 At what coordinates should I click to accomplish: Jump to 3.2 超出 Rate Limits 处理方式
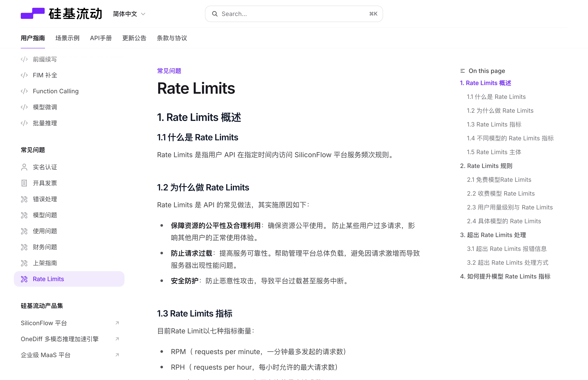point(508,263)
